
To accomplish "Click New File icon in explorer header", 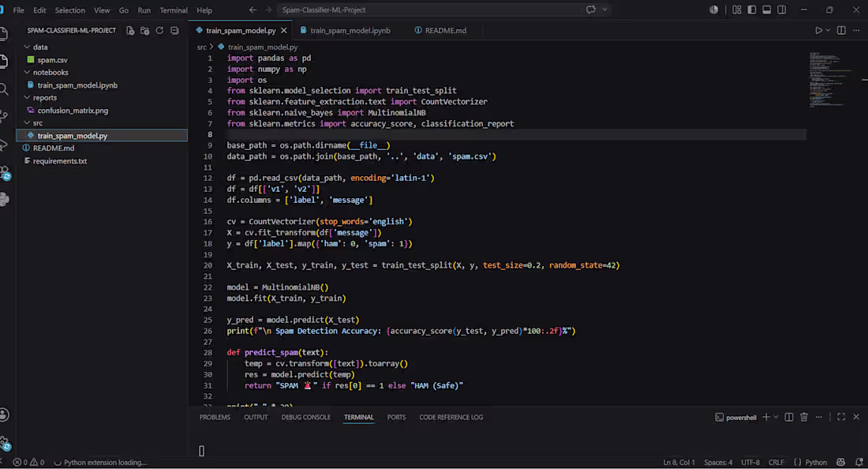I will 130,31.
